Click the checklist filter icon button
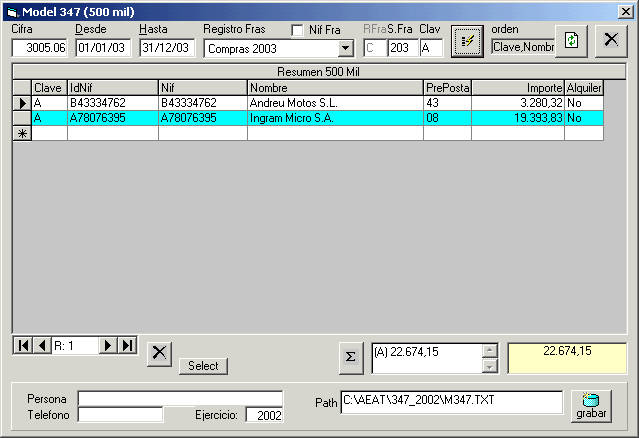 coord(467,41)
